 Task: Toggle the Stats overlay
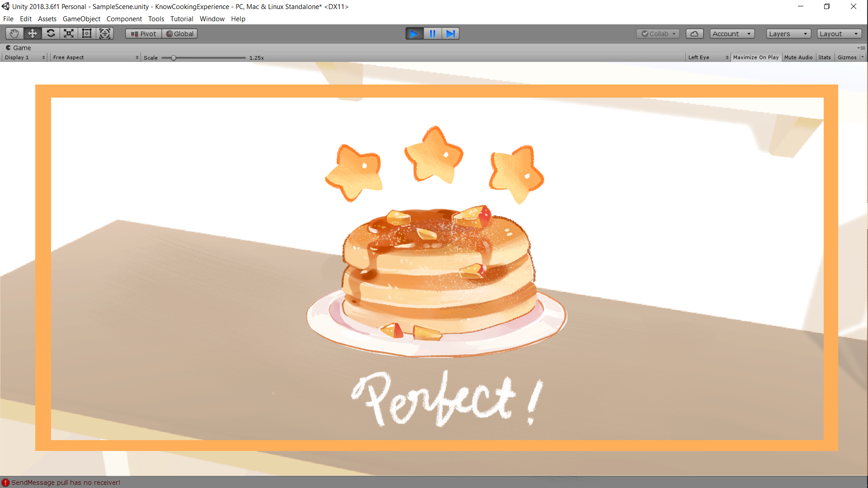coord(824,57)
